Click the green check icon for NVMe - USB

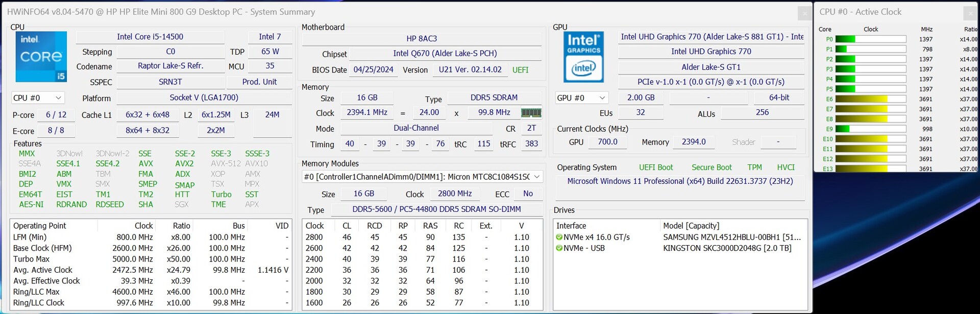tap(559, 248)
